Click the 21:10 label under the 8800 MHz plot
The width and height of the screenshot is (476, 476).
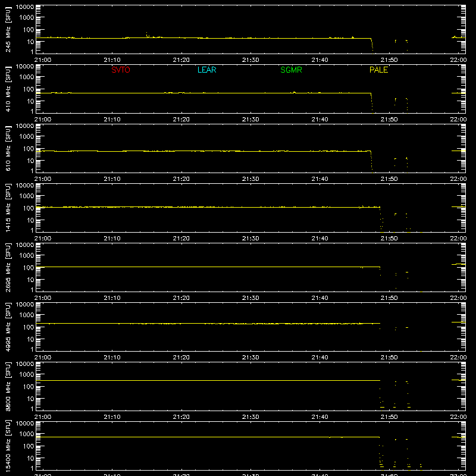[x=112, y=417]
